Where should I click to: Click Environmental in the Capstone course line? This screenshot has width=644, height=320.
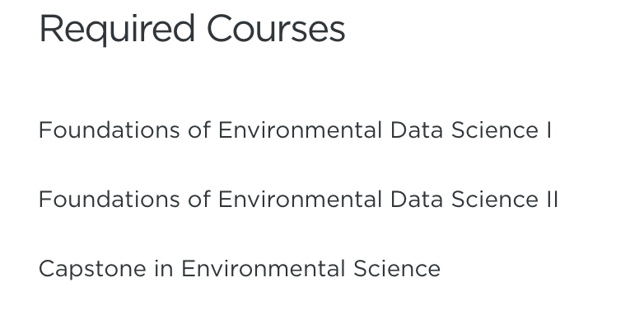click(263, 269)
